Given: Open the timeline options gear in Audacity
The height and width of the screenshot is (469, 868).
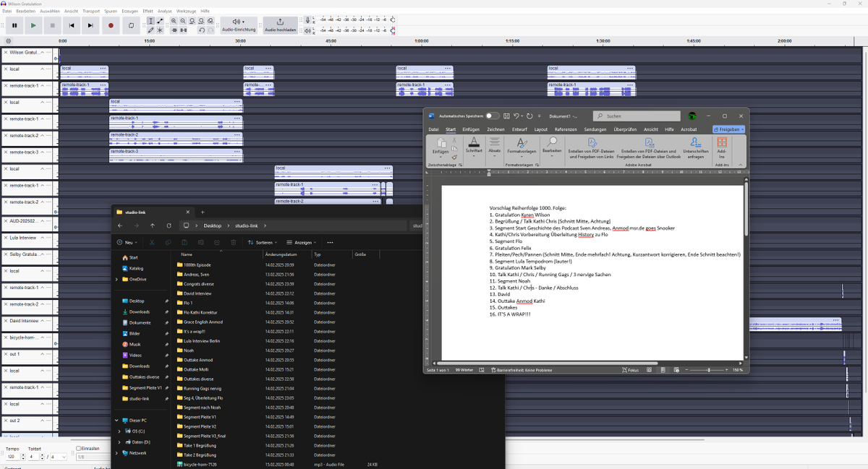Looking at the screenshot, I should (9, 41).
